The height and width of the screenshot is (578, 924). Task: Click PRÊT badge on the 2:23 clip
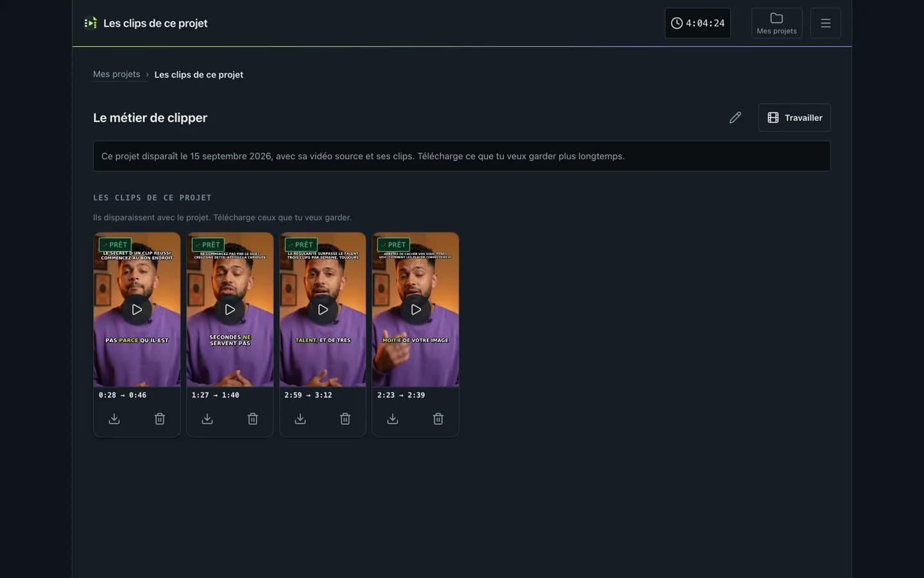393,245
